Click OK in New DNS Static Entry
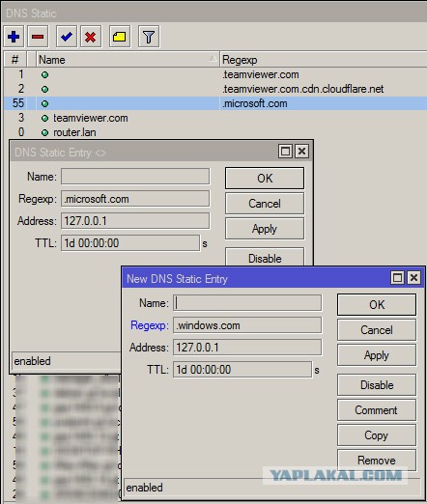This screenshot has width=427, height=504. [377, 304]
